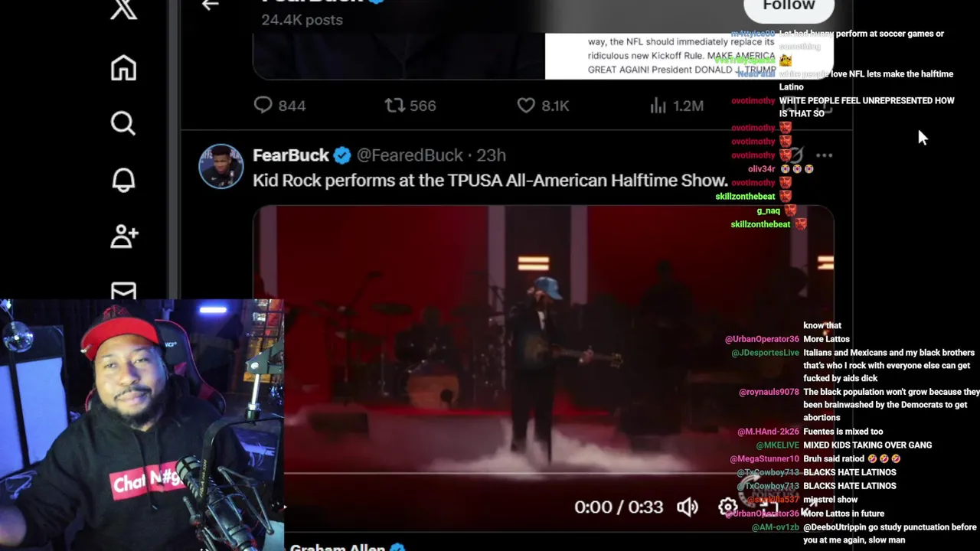Open the Search magnifier icon
This screenshot has height=551, width=980.
click(x=123, y=123)
